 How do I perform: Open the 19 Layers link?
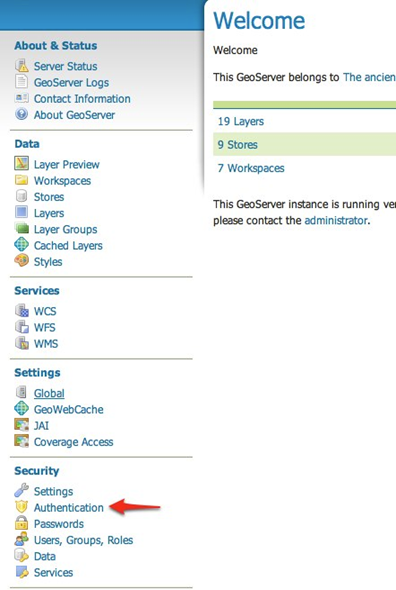[x=241, y=121]
